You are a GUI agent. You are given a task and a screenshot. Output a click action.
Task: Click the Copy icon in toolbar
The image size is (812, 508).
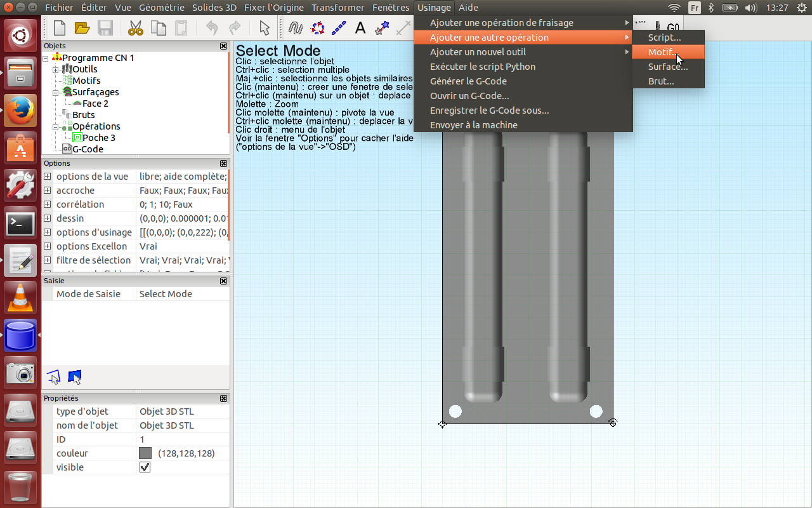pyautogui.click(x=159, y=28)
